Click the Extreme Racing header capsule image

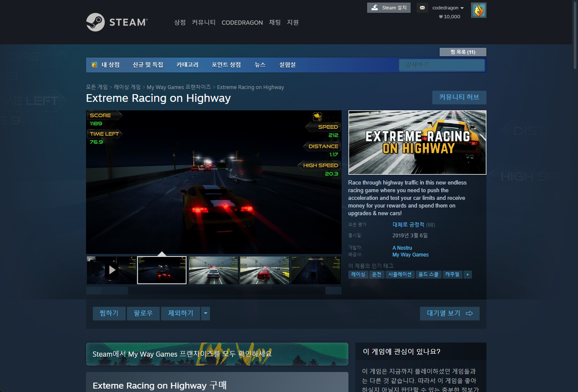[x=417, y=142]
